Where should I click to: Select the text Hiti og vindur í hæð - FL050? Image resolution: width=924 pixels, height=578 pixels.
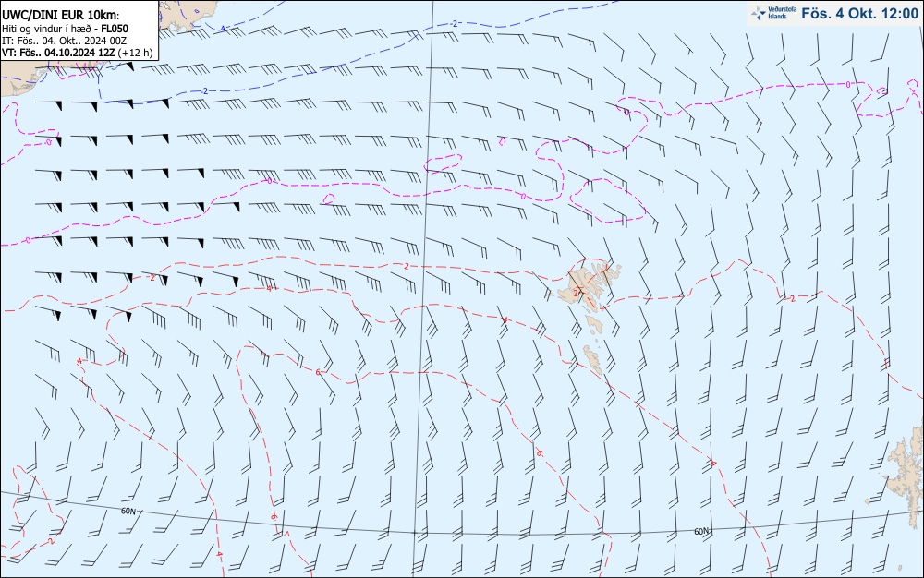pos(65,29)
